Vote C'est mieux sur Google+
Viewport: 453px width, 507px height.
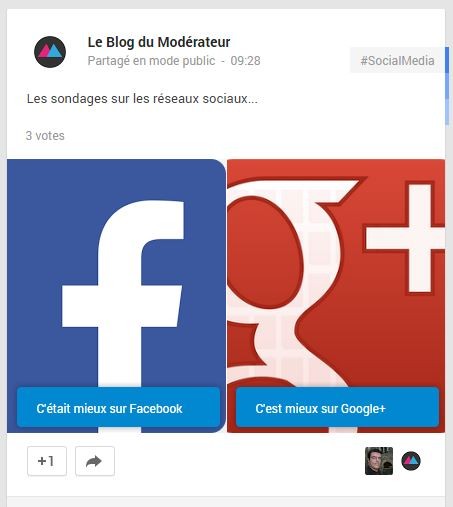(x=337, y=407)
